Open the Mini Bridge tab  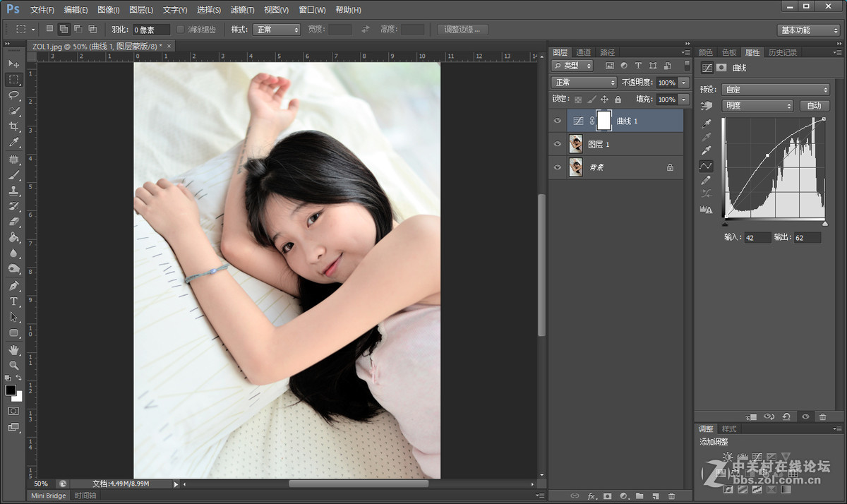click(x=49, y=496)
